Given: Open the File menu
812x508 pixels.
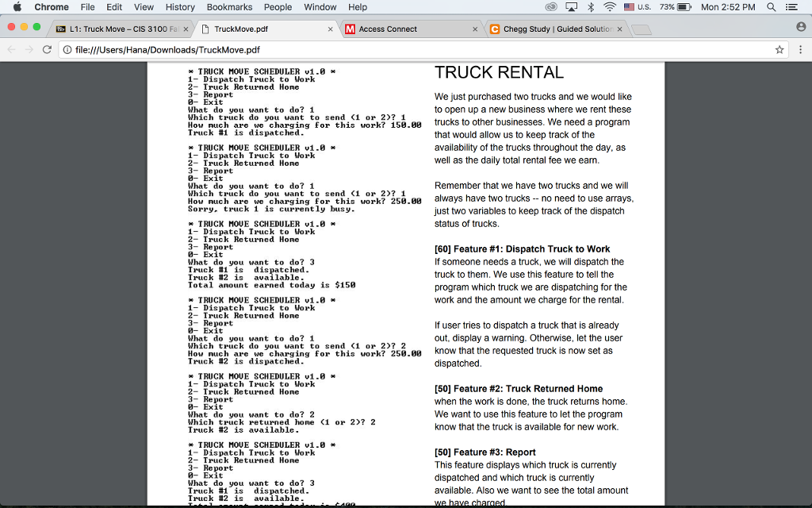Looking at the screenshot, I should coord(87,6).
